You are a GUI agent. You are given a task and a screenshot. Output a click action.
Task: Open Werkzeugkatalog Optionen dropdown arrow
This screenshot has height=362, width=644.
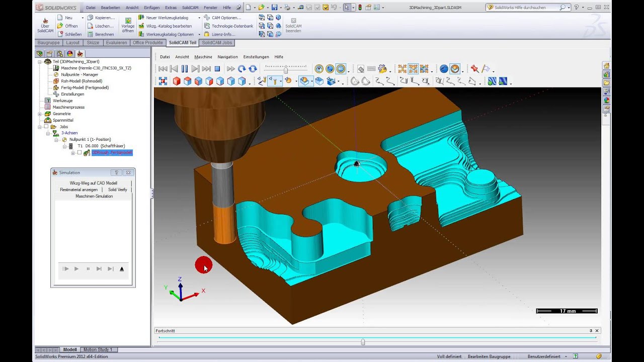(x=199, y=34)
